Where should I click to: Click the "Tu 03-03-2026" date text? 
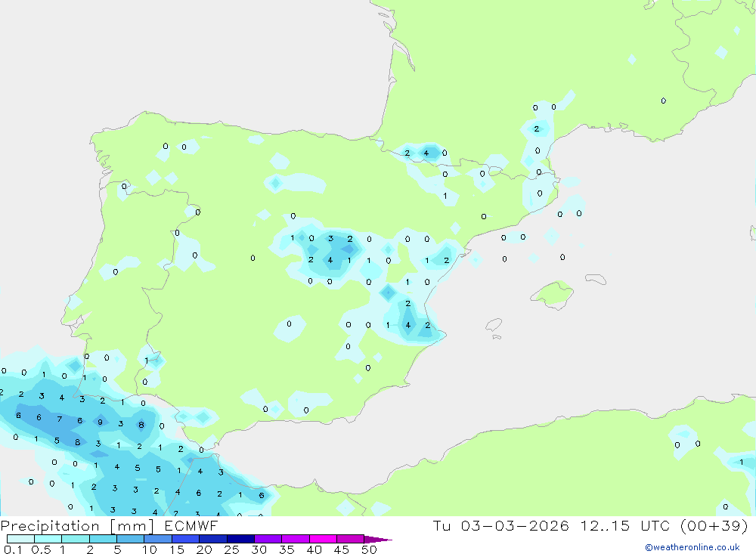point(500,525)
